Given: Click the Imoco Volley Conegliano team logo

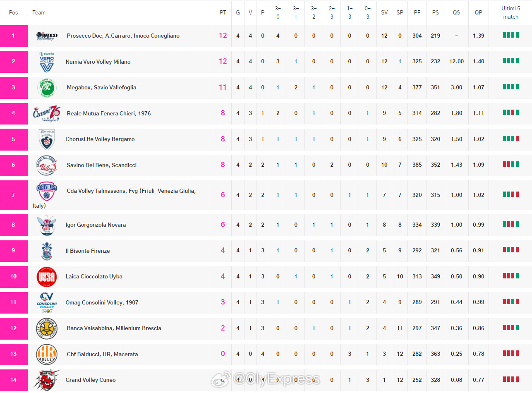Looking at the screenshot, I should 47,36.
